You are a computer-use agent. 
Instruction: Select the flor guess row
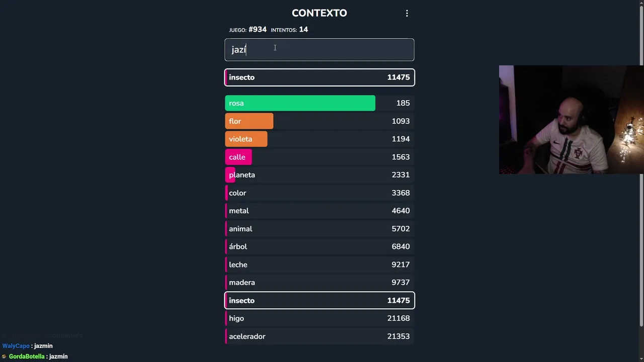319,121
